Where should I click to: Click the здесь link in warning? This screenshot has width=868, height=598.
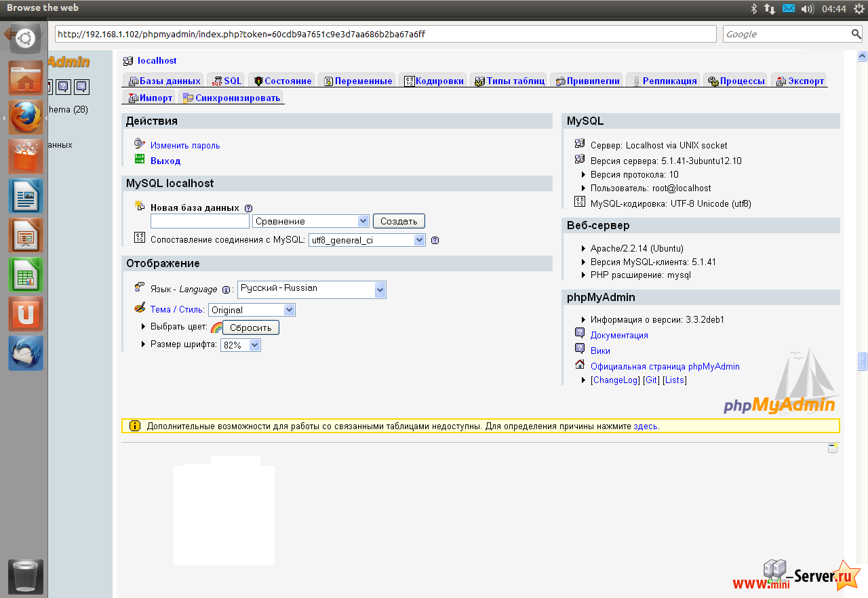pos(645,426)
